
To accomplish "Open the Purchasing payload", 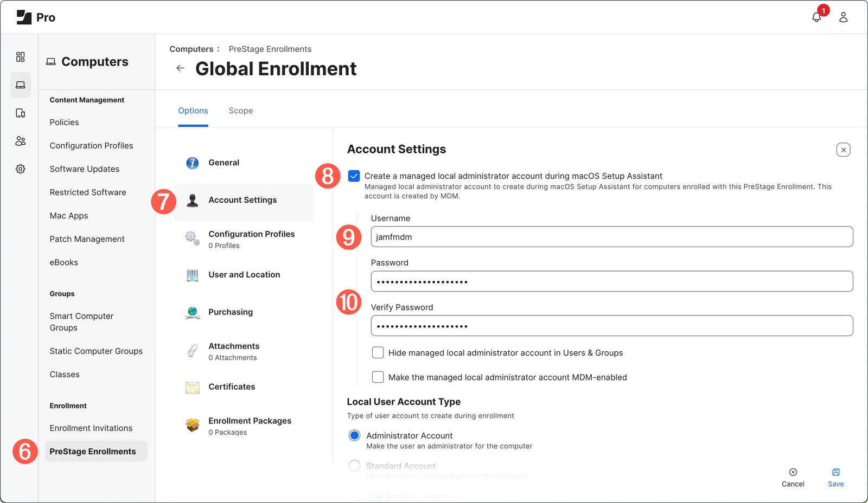I will tap(230, 312).
